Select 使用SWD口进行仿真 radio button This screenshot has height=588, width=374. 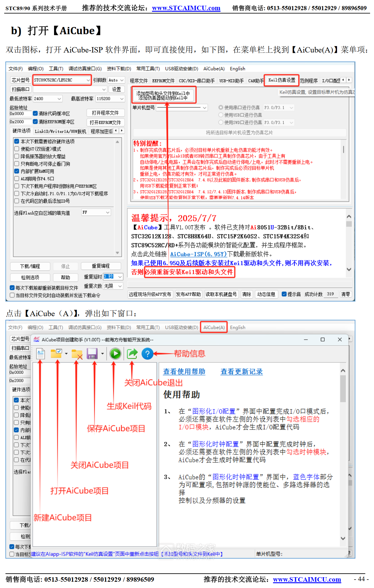[221, 122]
